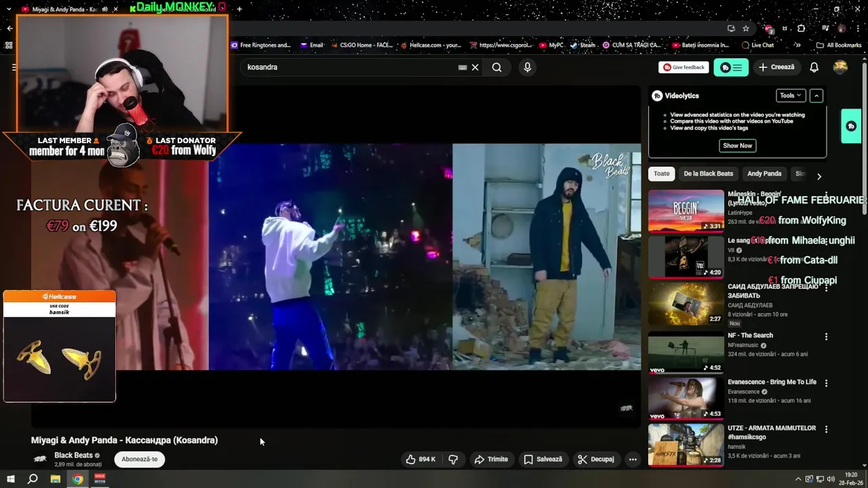Viewport: 868px width, 488px height.
Task: Open the Hellcase.com bookmark
Action: 431,45
